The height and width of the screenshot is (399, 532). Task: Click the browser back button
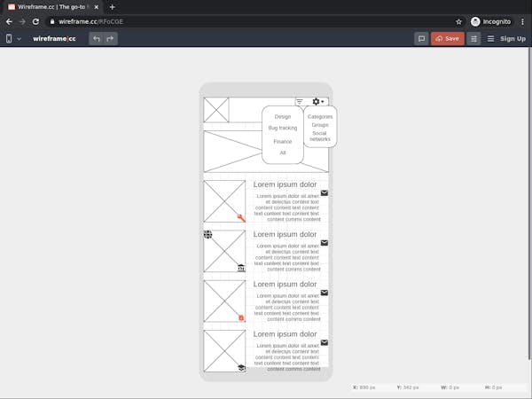tap(9, 21)
